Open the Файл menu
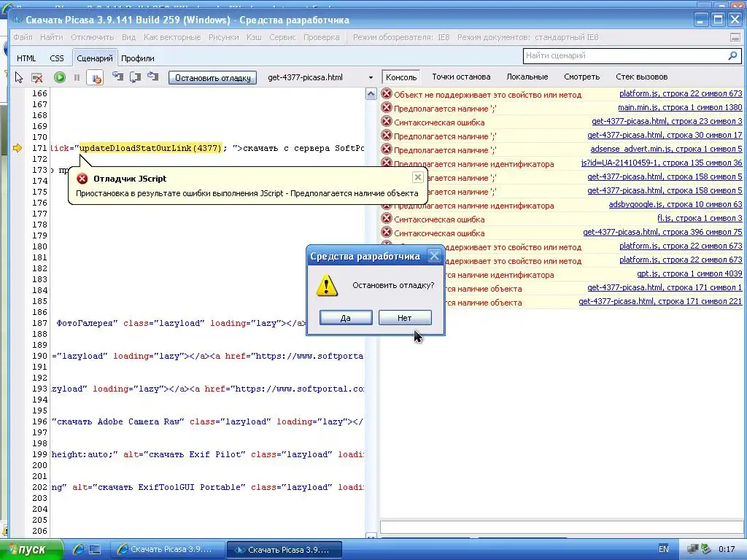747x560 pixels. tap(23, 37)
